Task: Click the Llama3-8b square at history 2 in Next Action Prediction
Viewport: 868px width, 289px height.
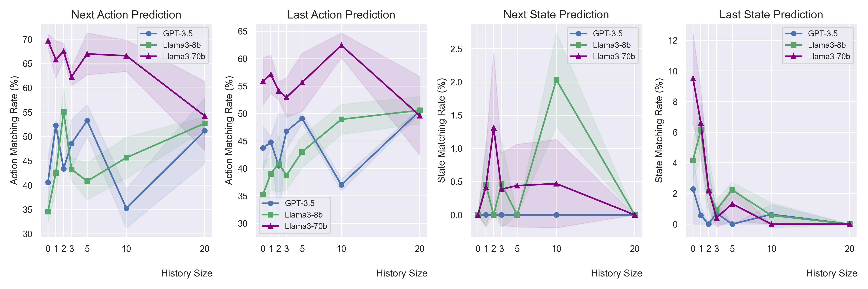Action: (64, 112)
